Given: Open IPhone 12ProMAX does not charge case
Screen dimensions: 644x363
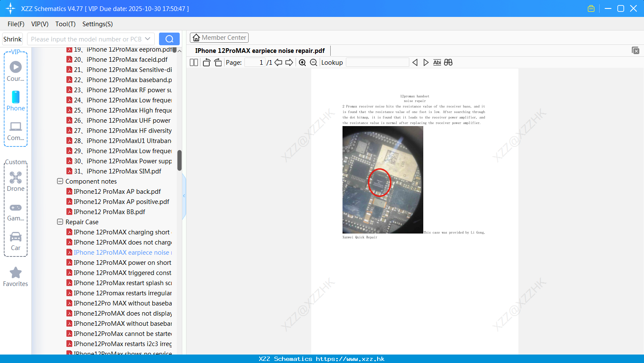Looking at the screenshot, I should click(x=119, y=242).
